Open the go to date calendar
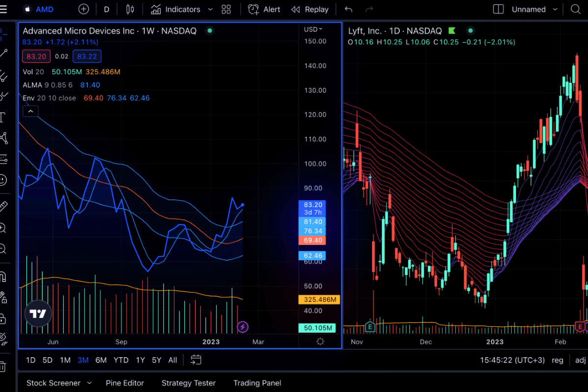Screen dimensions: 588x392 [x=196, y=360]
